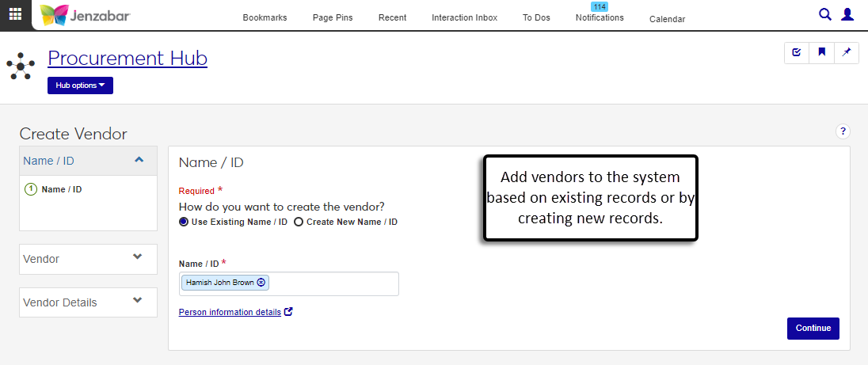The width and height of the screenshot is (868, 365).
Task: Click inside the Name / ID input field
Action: [333, 283]
